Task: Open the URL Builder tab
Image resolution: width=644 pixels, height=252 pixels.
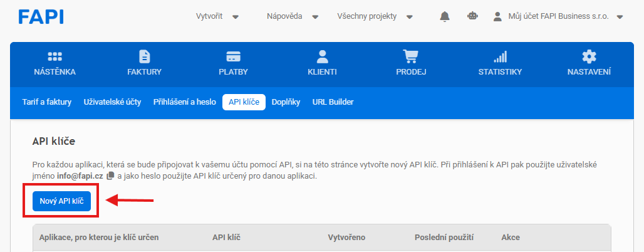Action: (333, 102)
